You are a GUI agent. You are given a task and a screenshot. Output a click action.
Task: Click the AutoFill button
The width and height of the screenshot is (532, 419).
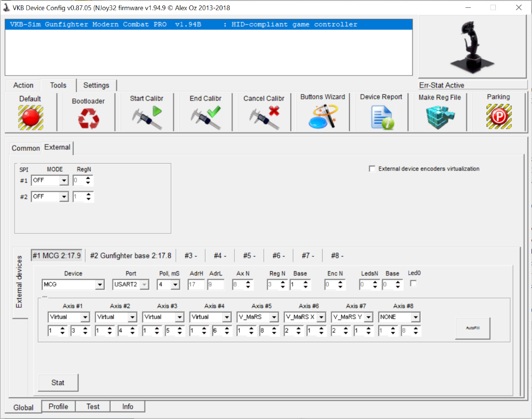coord(473,328)
